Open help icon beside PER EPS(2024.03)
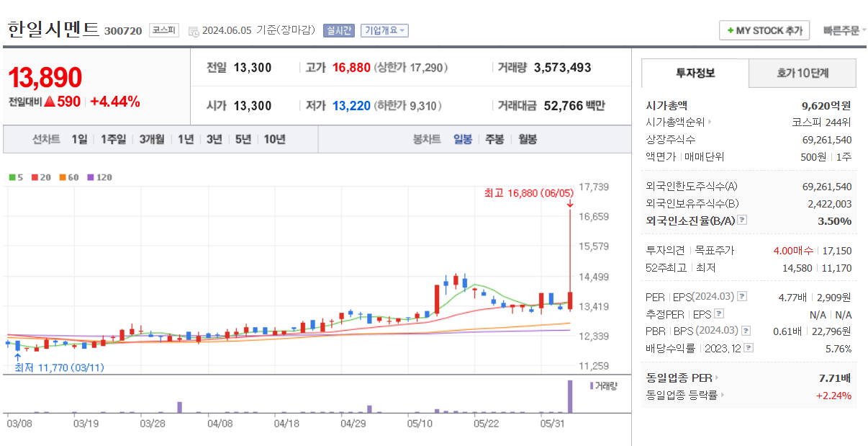This screenshot has width=868, height=446. [x=742, y=297]
